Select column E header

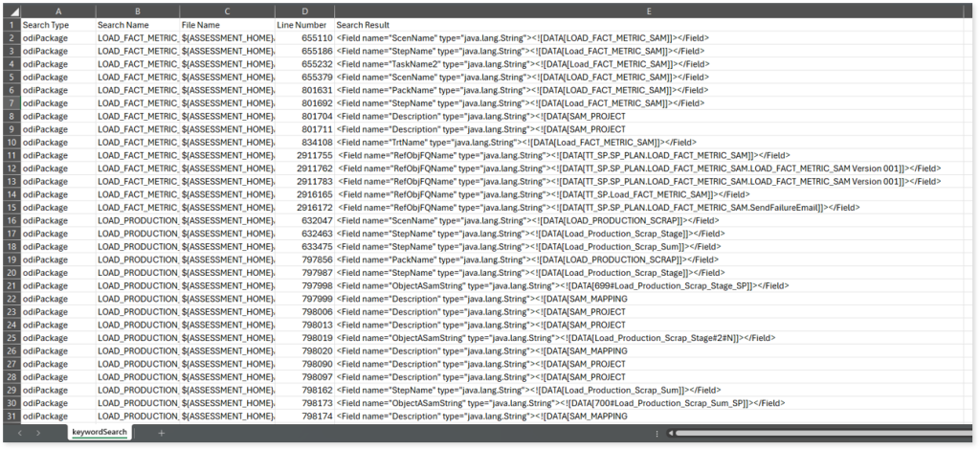pos(649,11)
